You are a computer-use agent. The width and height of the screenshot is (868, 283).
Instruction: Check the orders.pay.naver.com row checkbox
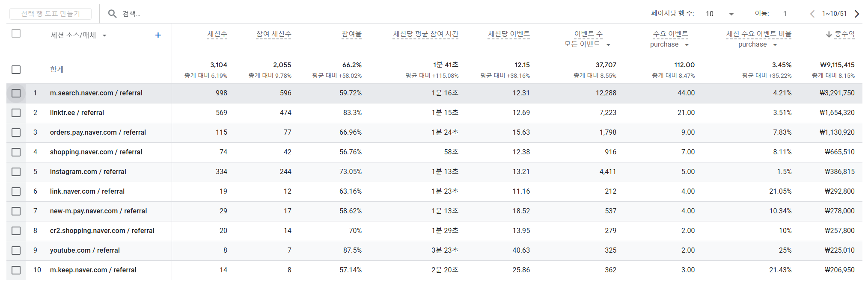16,133
